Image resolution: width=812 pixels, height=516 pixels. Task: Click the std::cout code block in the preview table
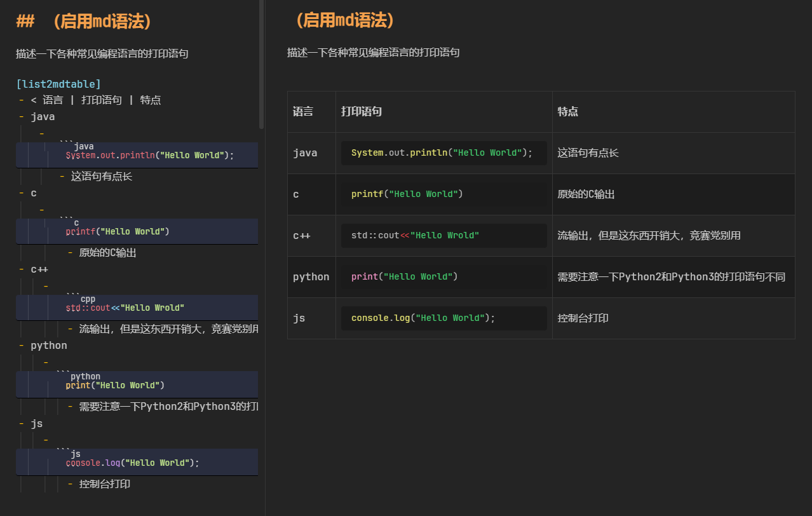(444, 236)
